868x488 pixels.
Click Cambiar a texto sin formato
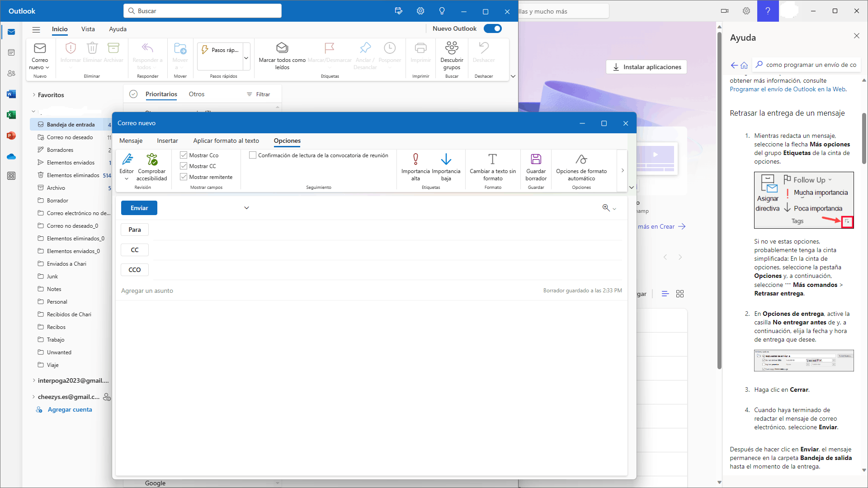click(x=492, y=160)
